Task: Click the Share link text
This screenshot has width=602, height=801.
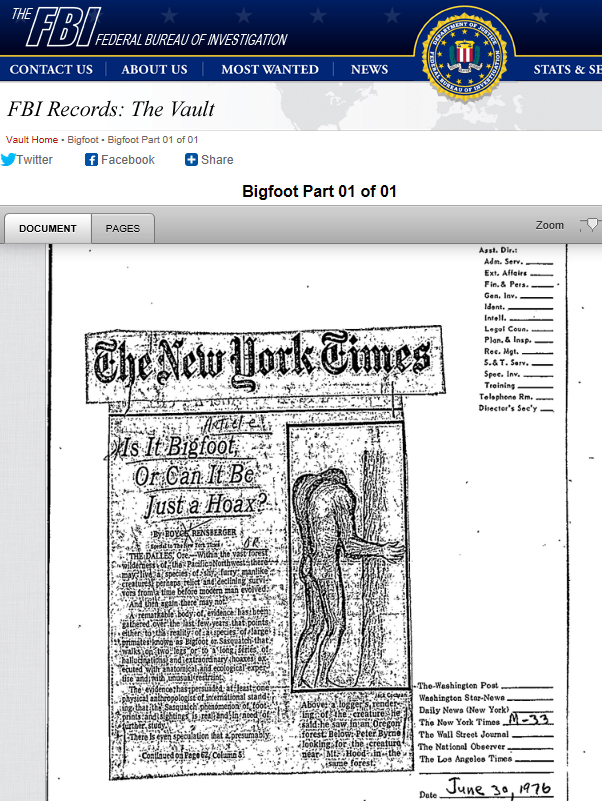Action: [217, 160]
